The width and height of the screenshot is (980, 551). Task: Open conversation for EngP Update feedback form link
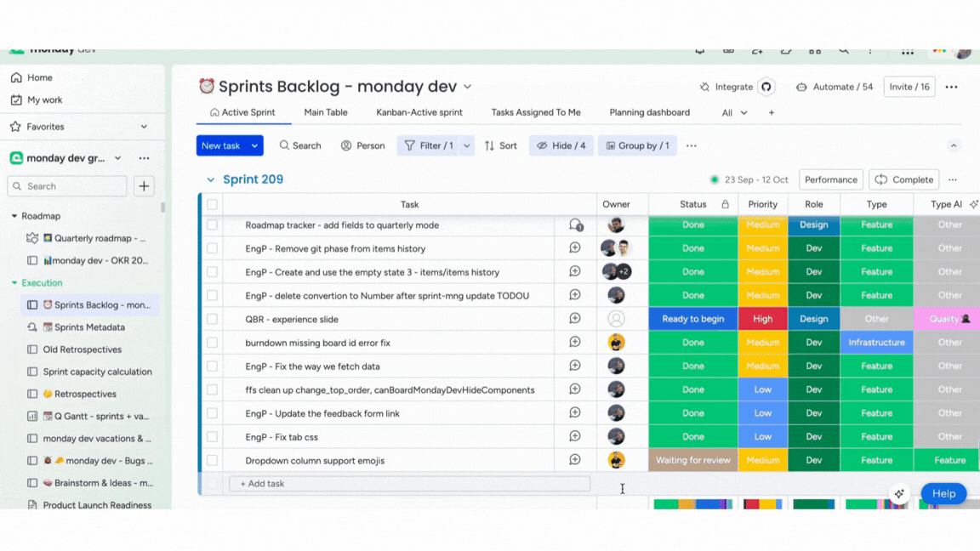[575, 413]
